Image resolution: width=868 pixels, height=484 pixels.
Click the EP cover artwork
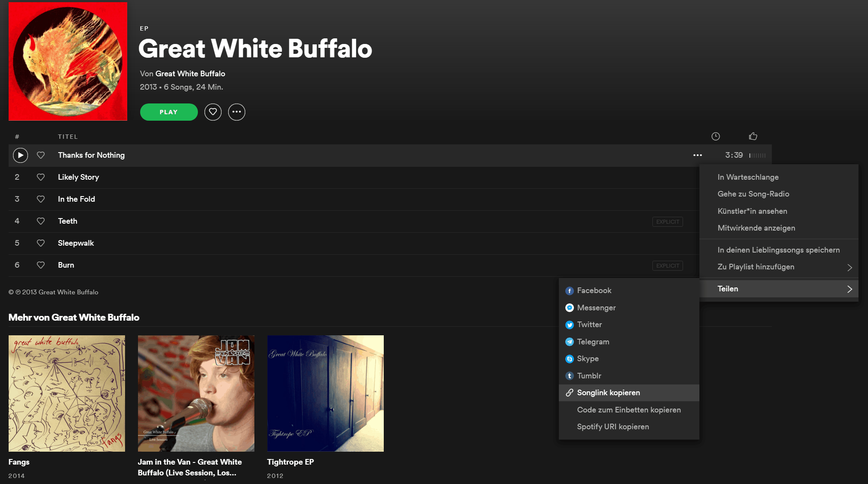click(x=68, y=61)
